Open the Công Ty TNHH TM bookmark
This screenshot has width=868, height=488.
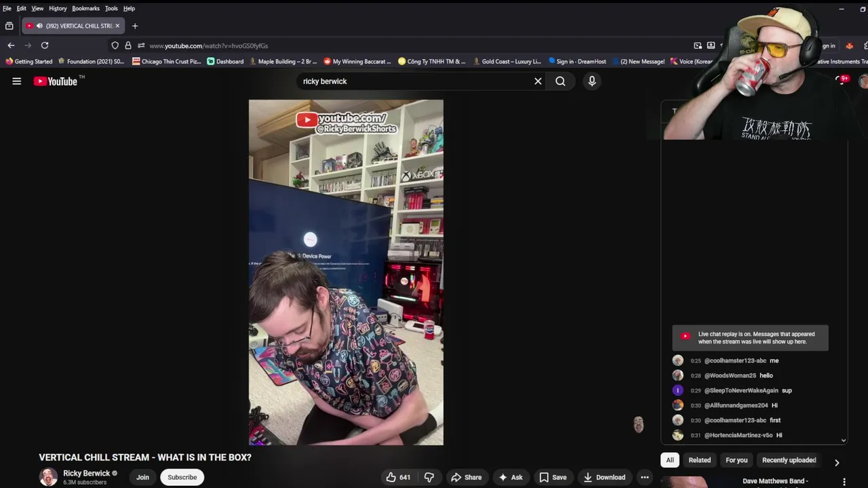coord(431,62)
